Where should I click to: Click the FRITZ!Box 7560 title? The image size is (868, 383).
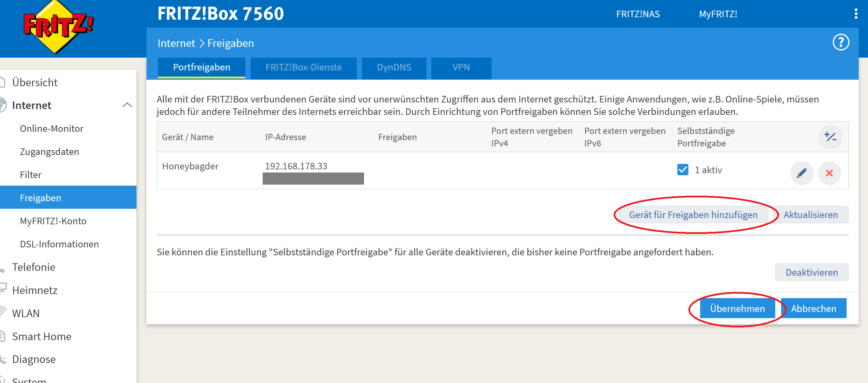coord(221,14)
